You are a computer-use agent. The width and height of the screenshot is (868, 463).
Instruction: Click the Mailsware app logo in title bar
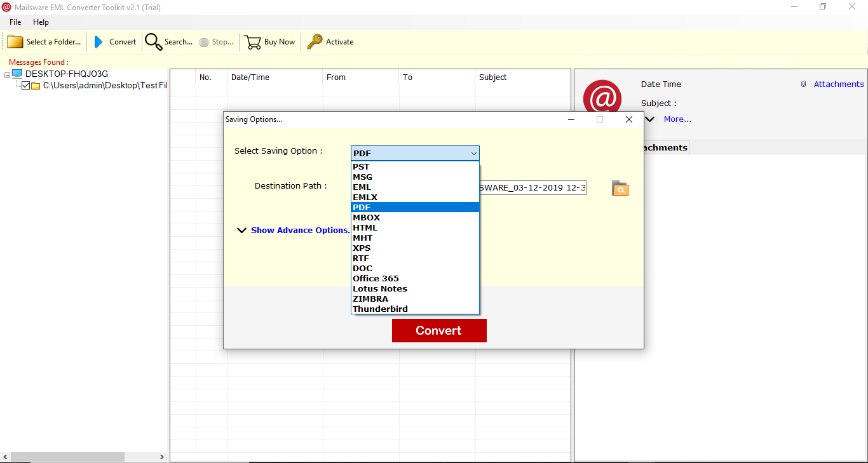(6, 7)
